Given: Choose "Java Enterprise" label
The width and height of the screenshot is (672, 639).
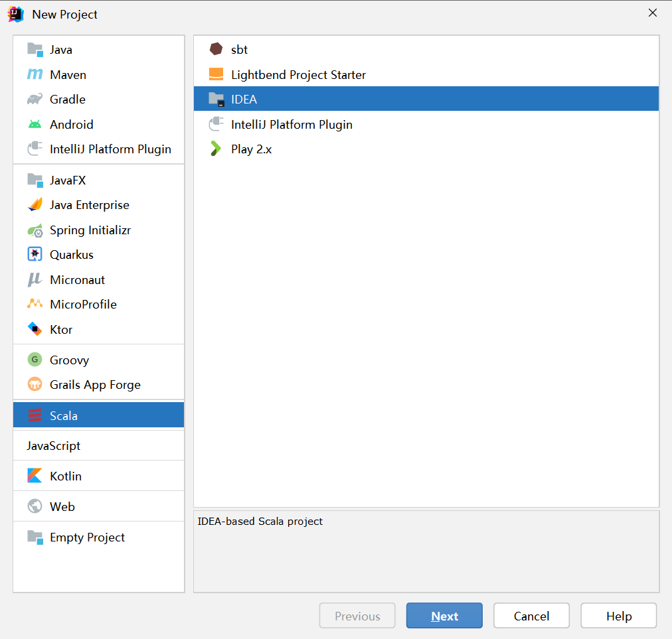Looking at the screenshot, I should 90,205.
